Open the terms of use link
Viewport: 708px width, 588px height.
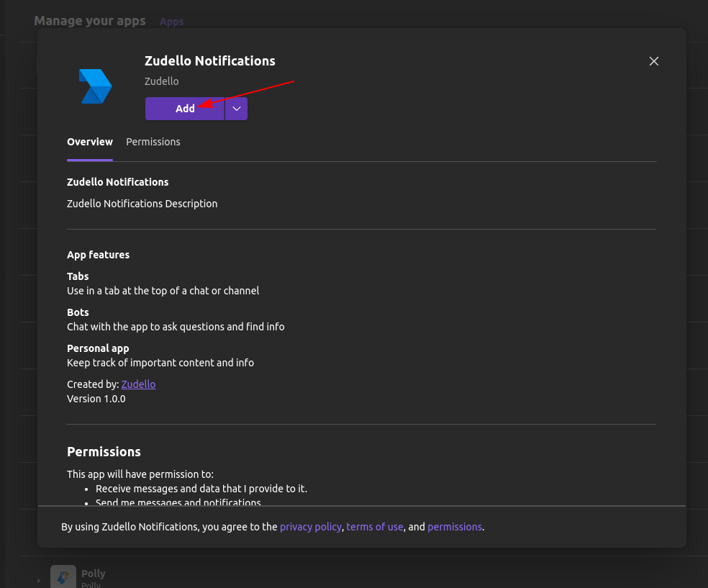[375, 527]
